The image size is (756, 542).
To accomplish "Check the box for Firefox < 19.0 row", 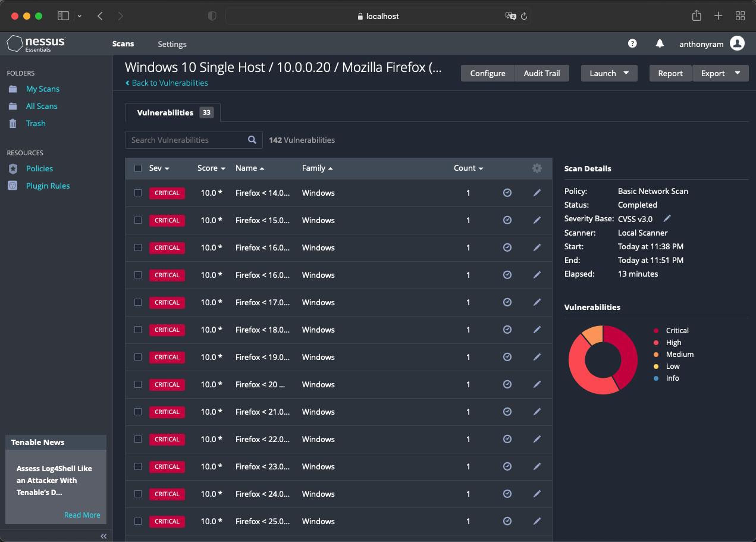I will tap(138, 357).
